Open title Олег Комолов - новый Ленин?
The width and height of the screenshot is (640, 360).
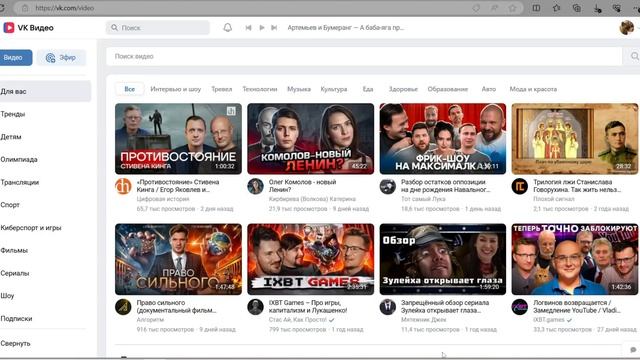point(302,186)
